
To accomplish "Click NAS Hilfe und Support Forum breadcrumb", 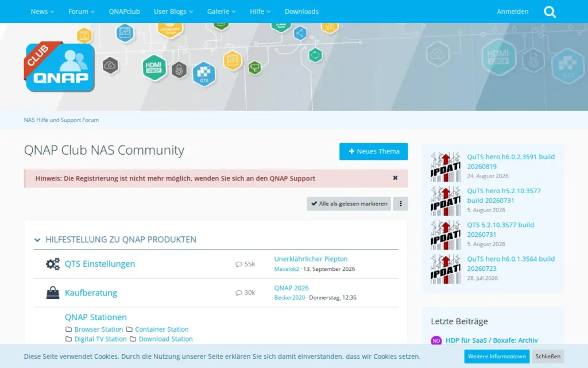I will point(61,120).
